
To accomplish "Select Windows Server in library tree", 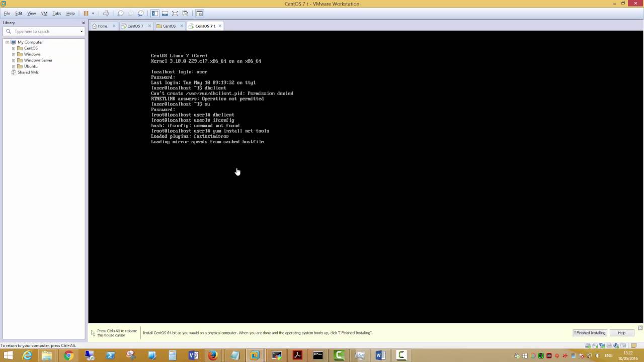I will click(38, 60).
